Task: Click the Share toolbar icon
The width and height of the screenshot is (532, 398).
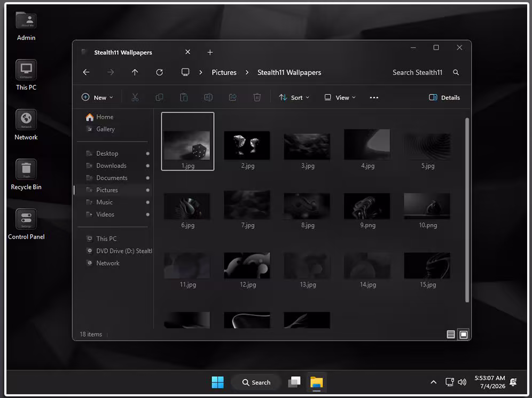Action: [232, 98]
